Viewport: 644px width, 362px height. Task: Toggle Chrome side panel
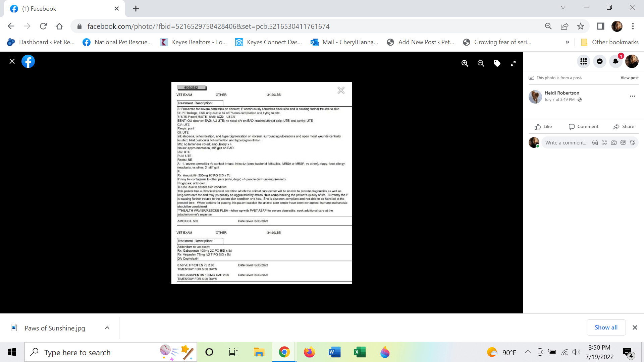[x=600, y=26]
